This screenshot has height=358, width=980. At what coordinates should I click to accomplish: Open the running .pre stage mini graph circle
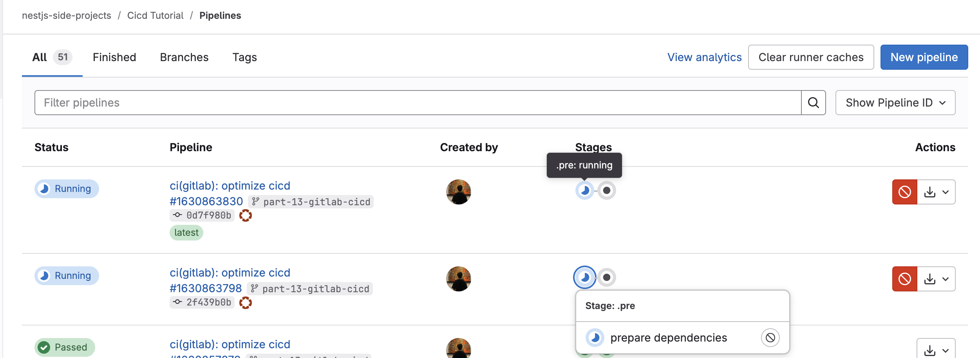tap(584, 191)
